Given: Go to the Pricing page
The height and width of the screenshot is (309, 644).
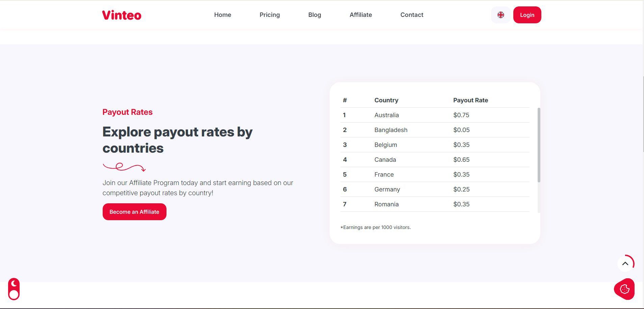Looking at the screenshot, I should [269, 15].
